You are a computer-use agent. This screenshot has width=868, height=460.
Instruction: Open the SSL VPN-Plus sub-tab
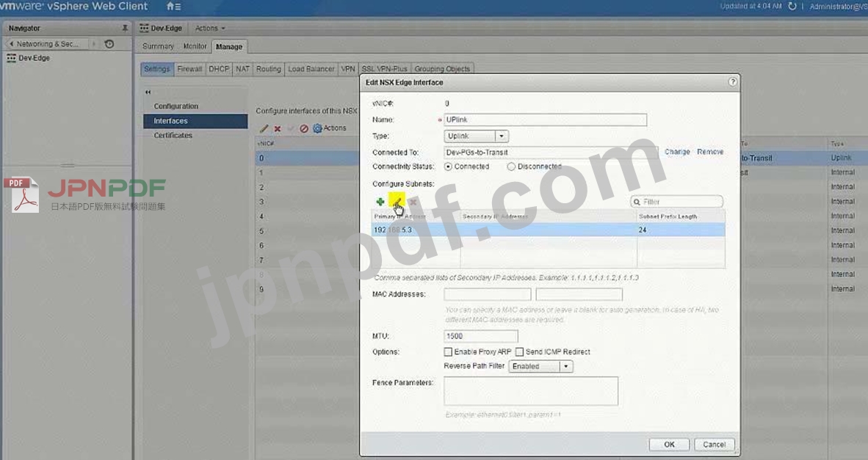pyautogui.click(x=384, y=69)
